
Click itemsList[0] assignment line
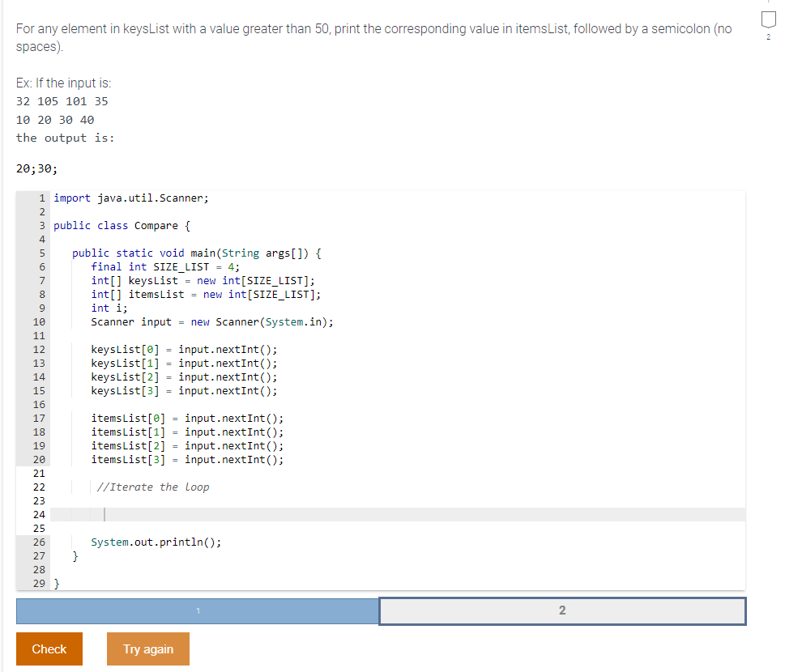(x=187, y=419)
